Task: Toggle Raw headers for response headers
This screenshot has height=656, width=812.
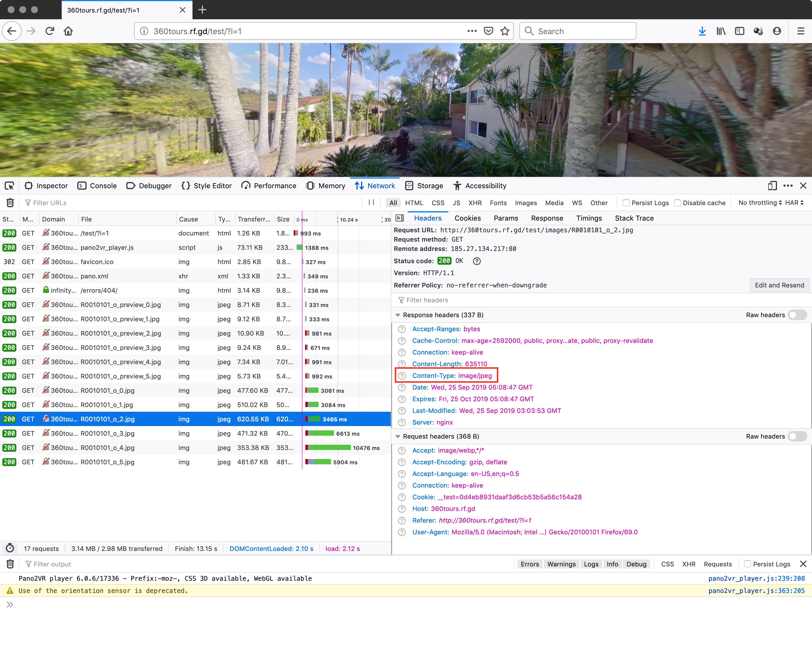Action: pos(797,315)
